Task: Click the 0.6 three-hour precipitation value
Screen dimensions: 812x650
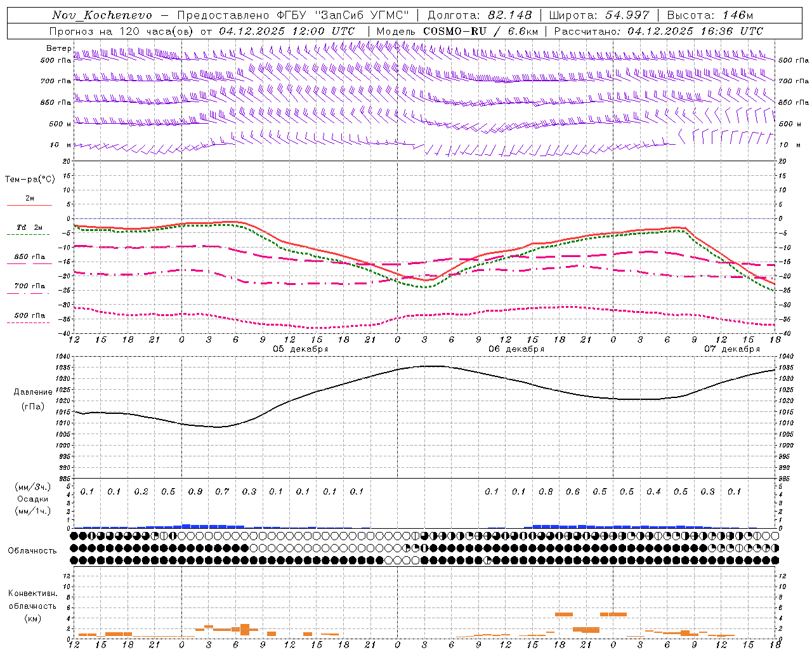Action: click(x=573, y=492)
